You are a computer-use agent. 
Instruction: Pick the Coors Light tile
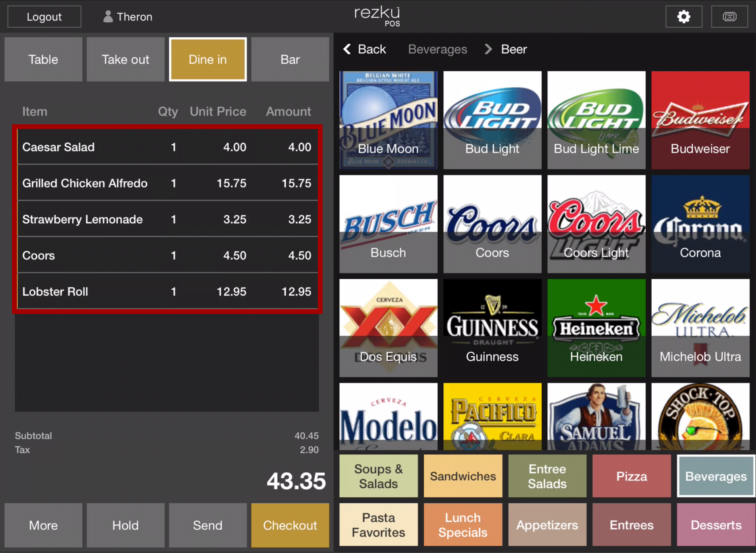pos(596,224)
